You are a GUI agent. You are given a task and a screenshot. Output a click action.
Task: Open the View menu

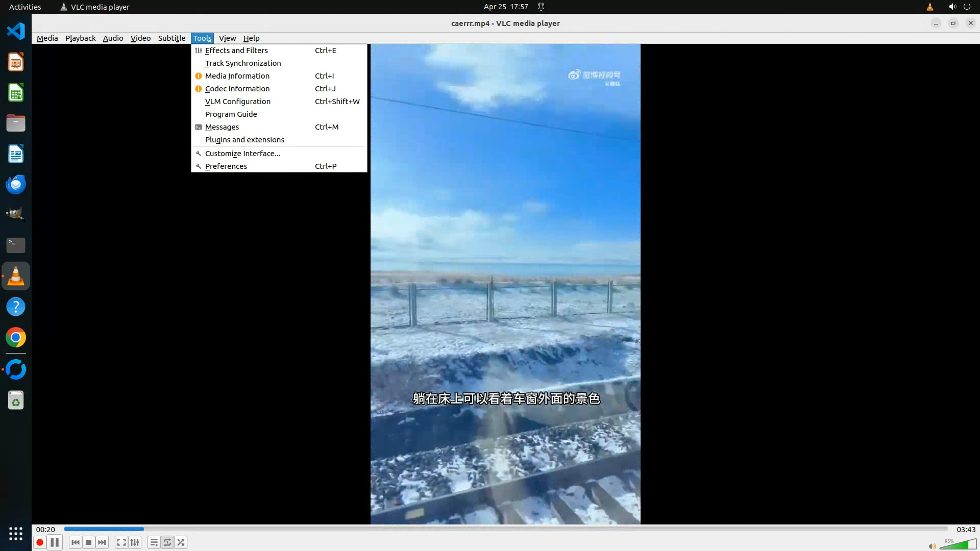227,38
